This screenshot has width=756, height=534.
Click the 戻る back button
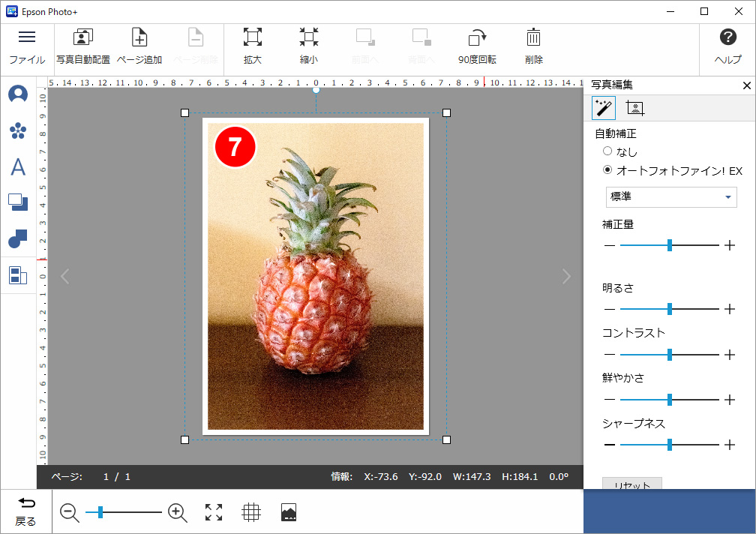point(25,511)
